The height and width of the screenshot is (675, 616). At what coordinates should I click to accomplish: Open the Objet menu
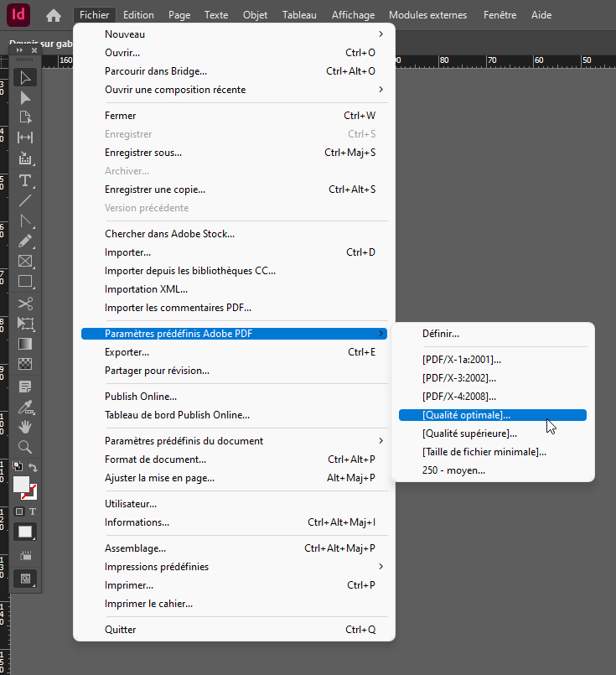(x=255, y=15)
